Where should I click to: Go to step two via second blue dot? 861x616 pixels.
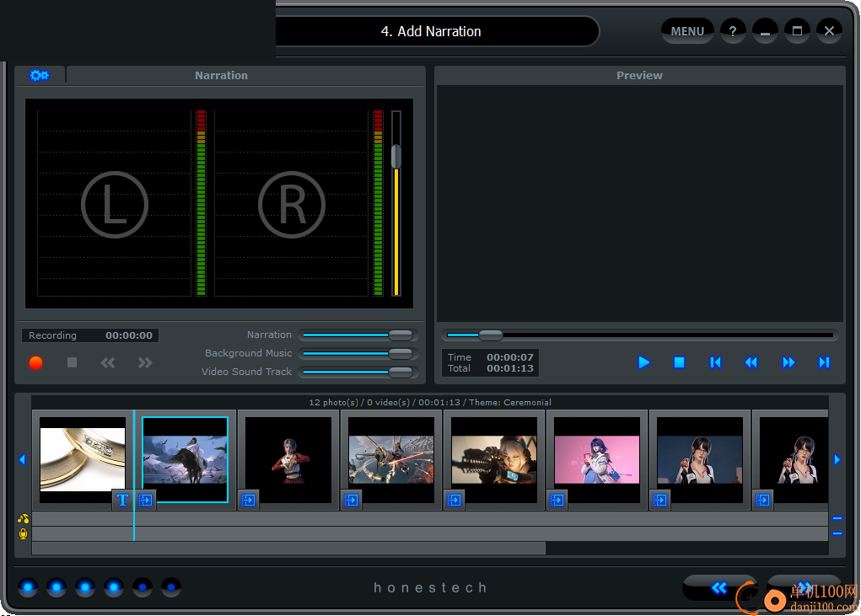[x=57, y=587]
